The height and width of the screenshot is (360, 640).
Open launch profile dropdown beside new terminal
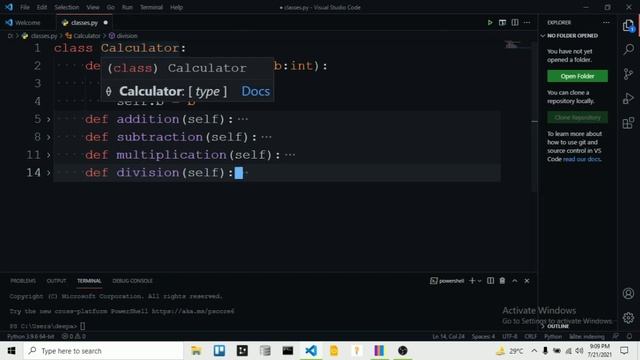(x=480, y=281)
